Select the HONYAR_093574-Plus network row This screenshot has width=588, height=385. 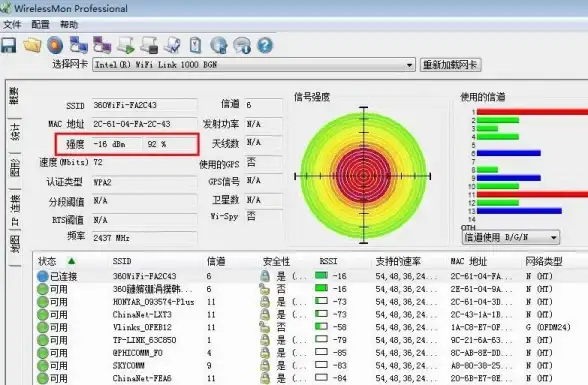pyautogui.click(x=310, y=302)
